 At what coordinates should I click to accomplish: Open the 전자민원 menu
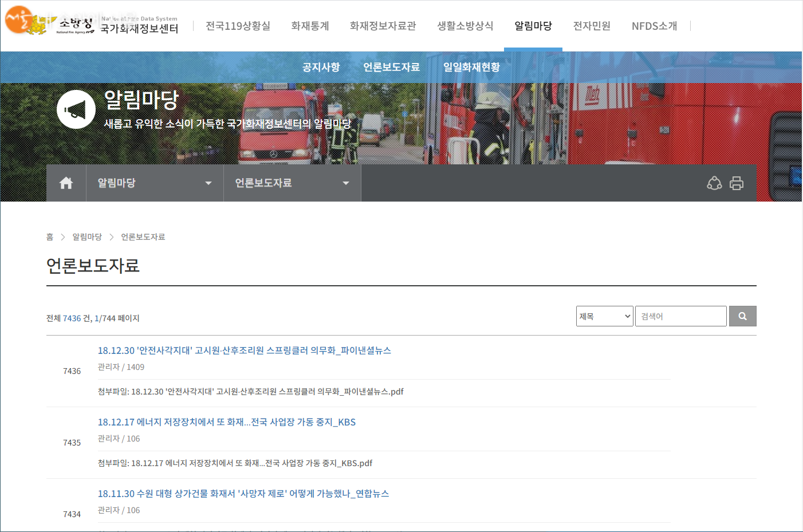(x=592, y=26)
